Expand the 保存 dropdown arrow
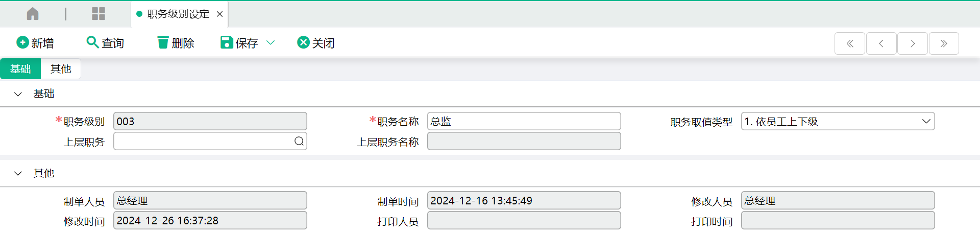 tap(271, 42)
